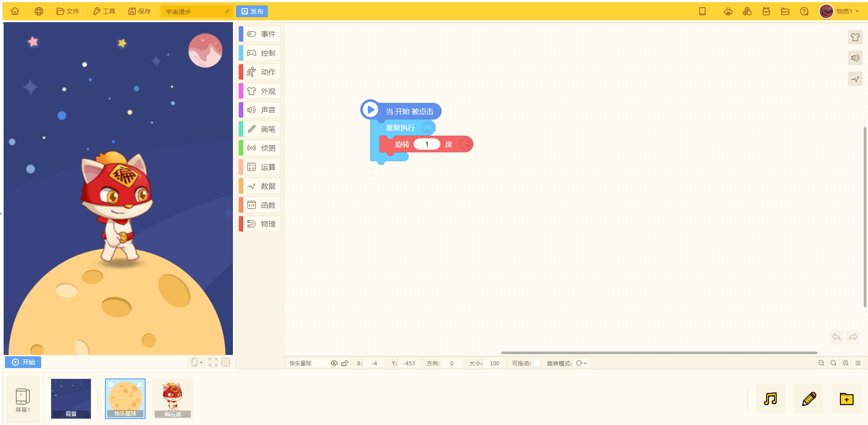Open the 声音 block category
868x425 pixels.
(x=260, y=110)
